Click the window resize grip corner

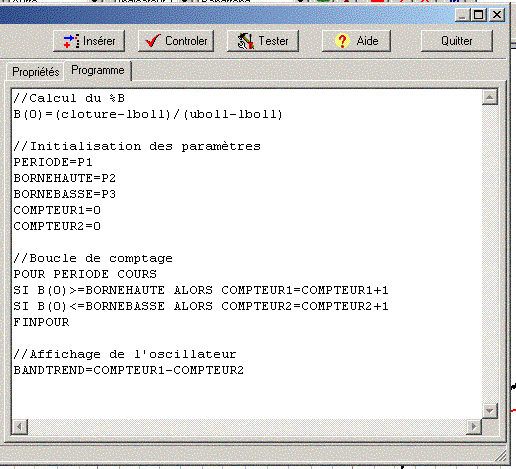tap(500, 455)
